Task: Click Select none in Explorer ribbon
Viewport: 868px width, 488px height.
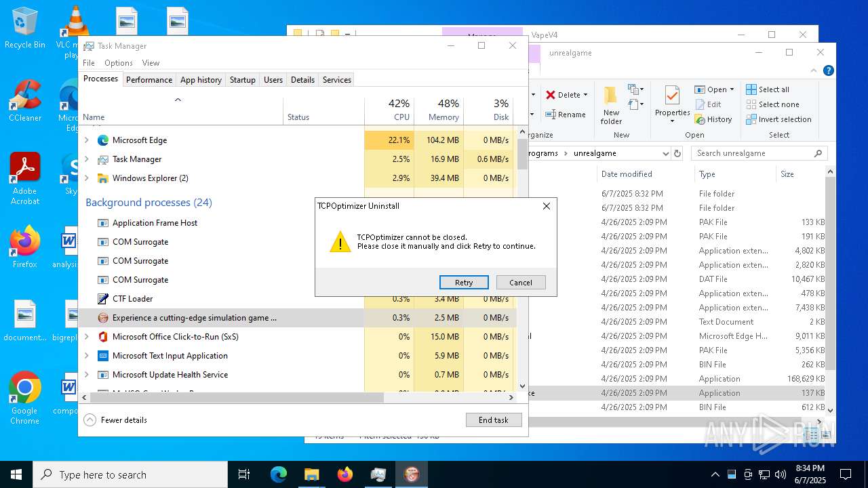Action: [x=772, y=104]
